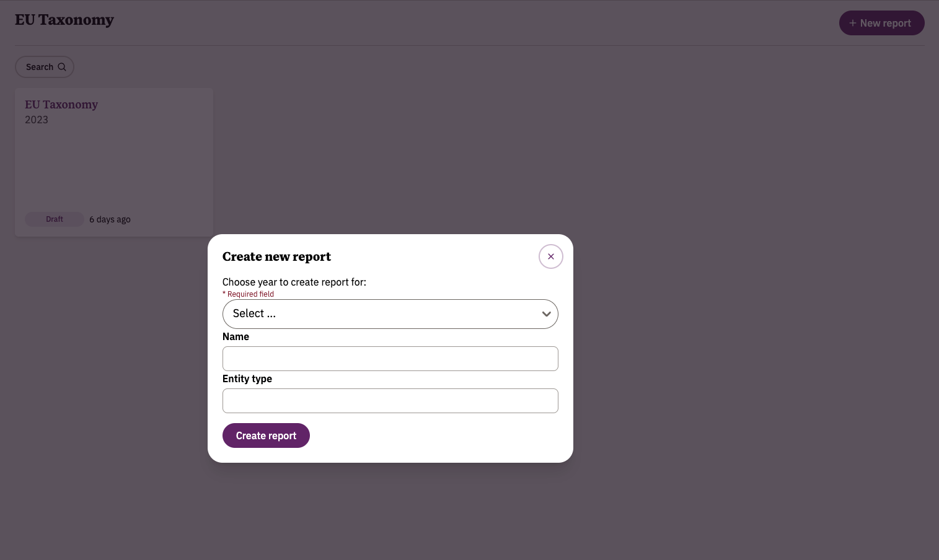Click the New report button
The image size is (939, 560).
coord(881,23)
